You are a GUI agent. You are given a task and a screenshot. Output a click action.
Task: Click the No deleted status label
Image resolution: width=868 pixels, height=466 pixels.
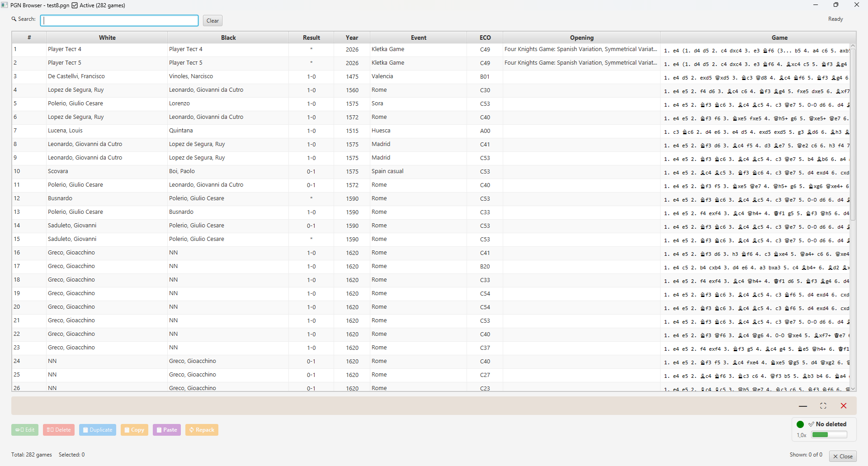click(x=827, y=424)
